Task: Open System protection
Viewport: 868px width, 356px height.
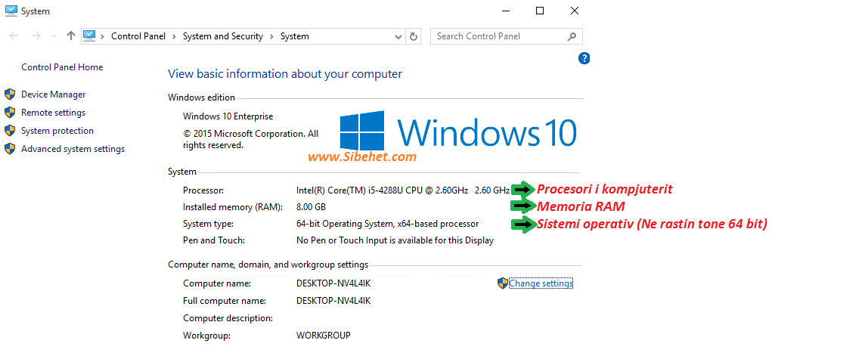Action: pos(57,131)
